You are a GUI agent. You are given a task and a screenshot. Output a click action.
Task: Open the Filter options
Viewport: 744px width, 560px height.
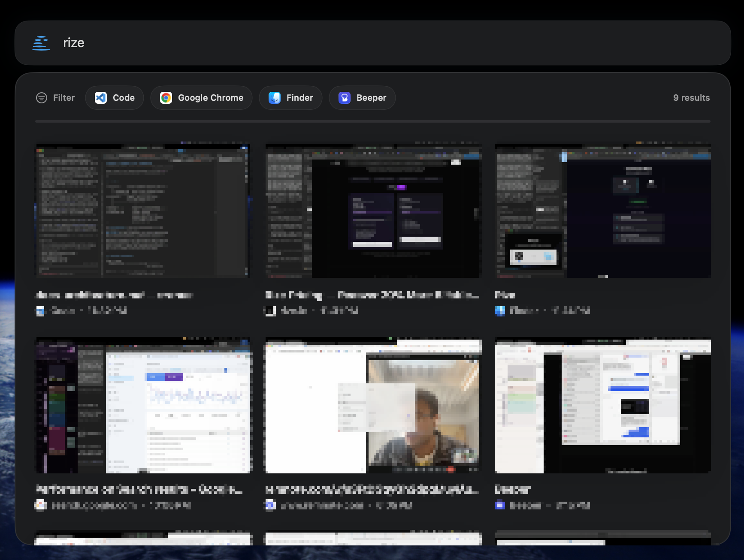pyautogui.click(x=55, y=98)
